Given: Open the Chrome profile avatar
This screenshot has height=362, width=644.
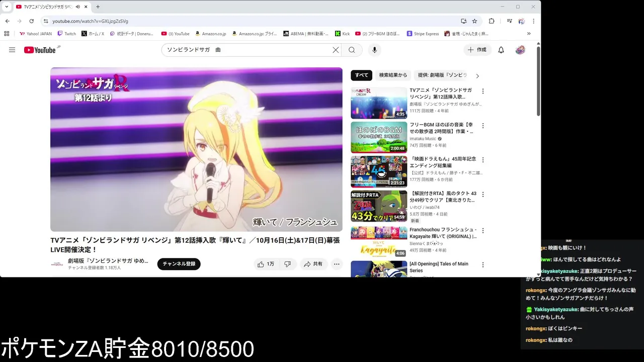Looking at the screenshot, I should 521,21.
